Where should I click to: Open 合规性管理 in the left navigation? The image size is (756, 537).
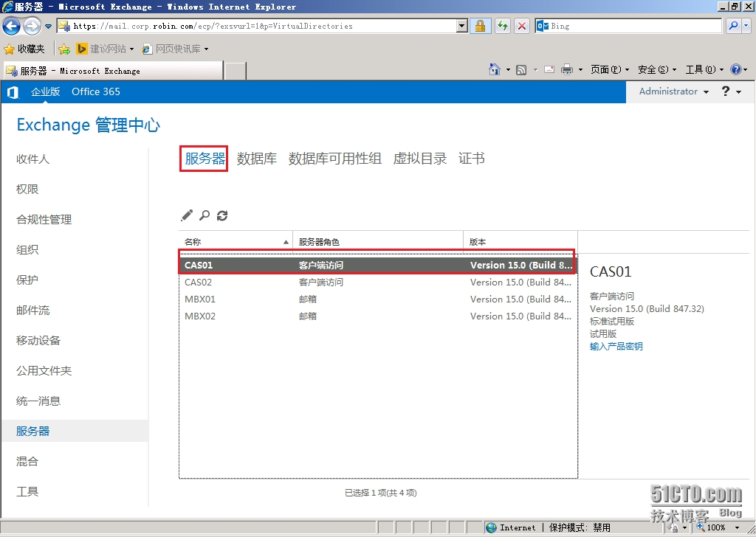point(44,220)
